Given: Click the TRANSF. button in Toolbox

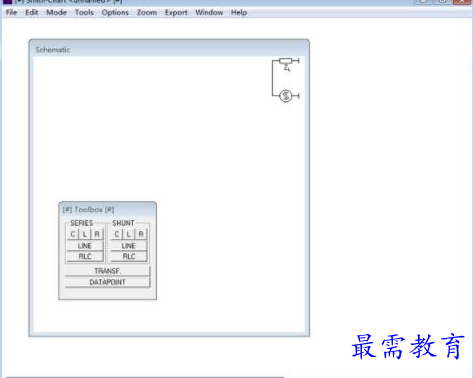Looking at the screenshot, I should (x=107, y=271).
